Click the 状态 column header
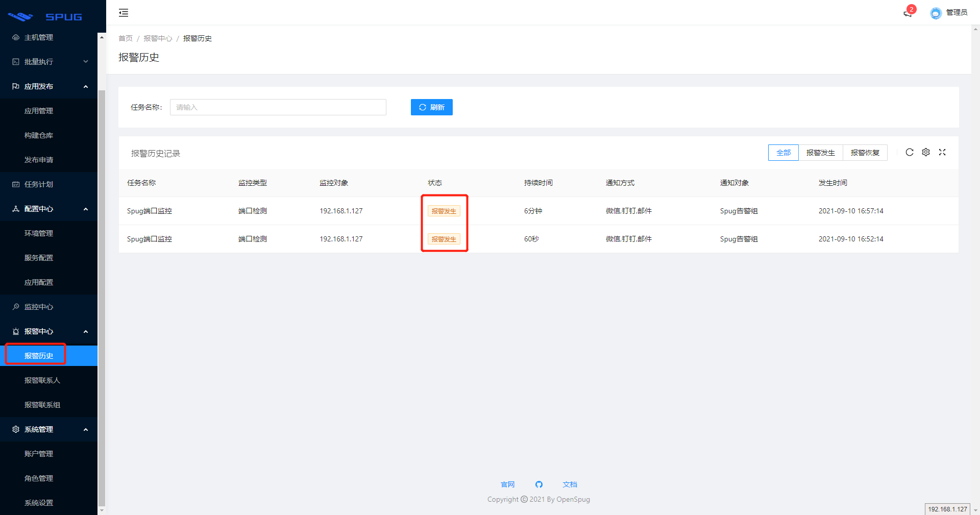The height and width of the screenshot is (515, 980). tap(435, 183)
